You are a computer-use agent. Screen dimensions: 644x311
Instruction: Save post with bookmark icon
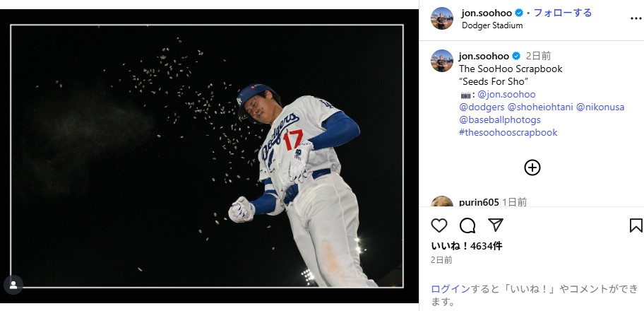(x=636, y=225)
